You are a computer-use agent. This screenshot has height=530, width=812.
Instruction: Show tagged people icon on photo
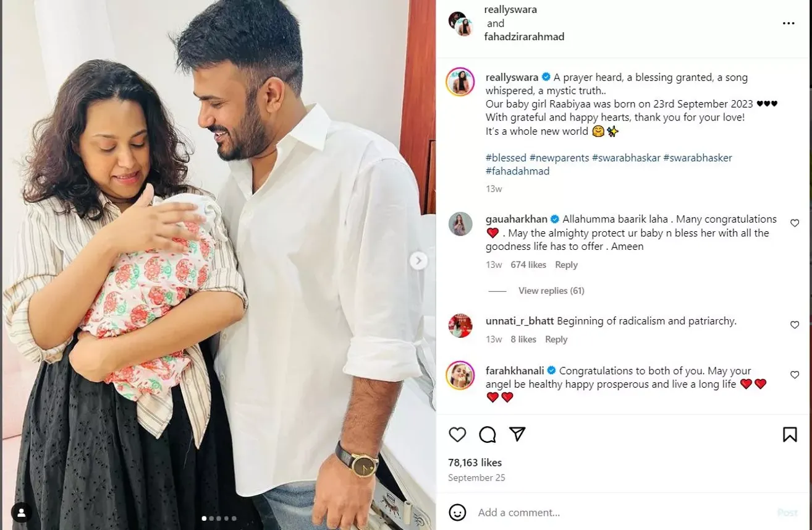22,513
